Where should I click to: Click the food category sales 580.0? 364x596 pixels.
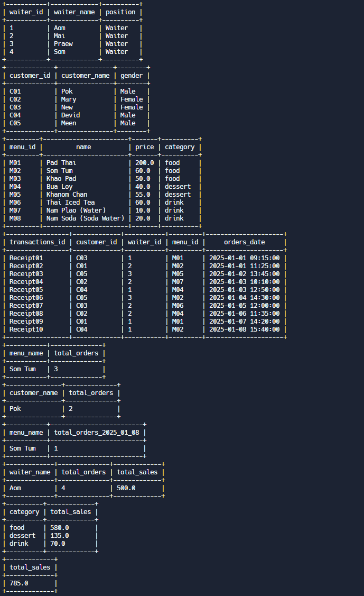point(59,528)
